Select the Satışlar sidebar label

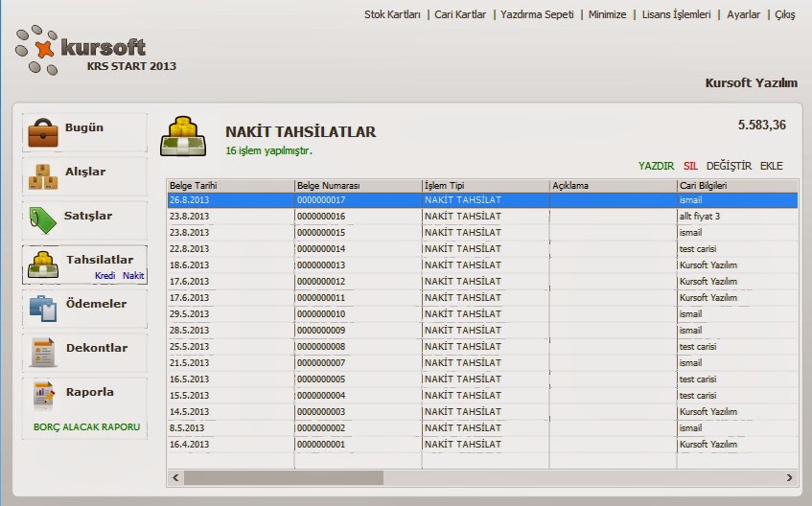pos(88,216)
